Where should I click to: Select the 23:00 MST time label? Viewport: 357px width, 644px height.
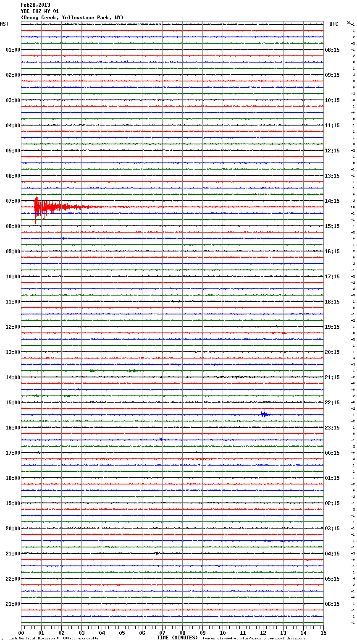(x=13, y=604)
